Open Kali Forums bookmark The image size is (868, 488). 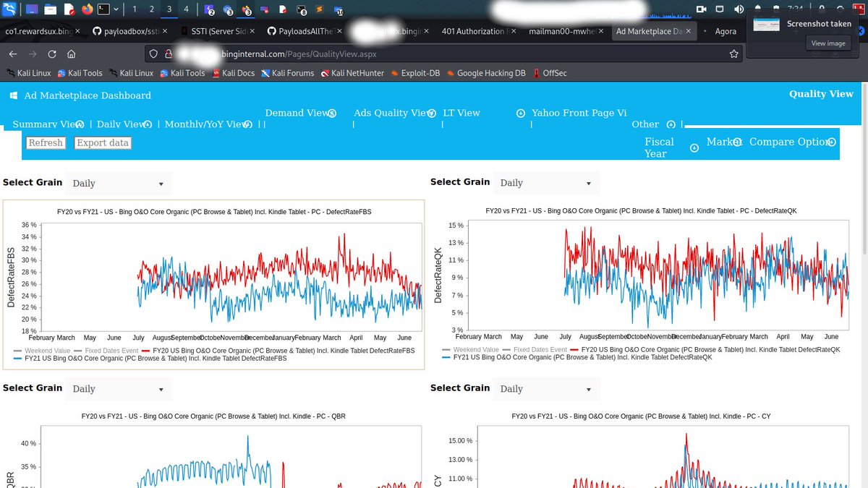point(287,73)
